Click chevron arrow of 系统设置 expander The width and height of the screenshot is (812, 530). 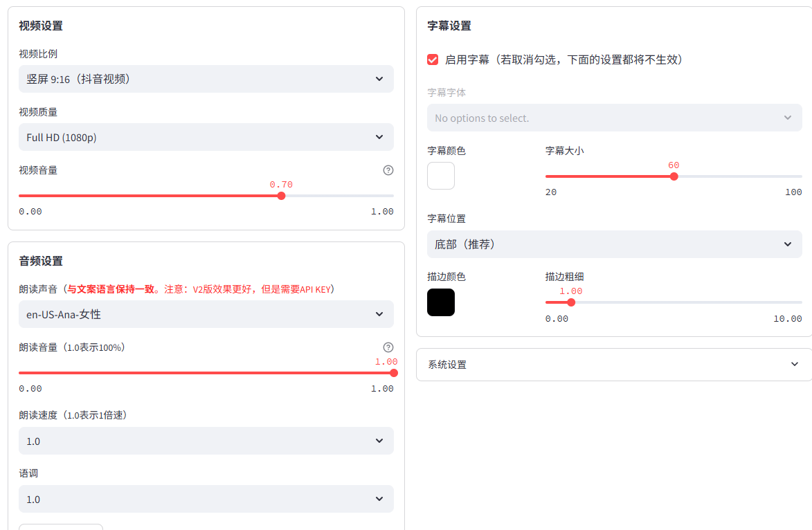pyautogui.click(x=795, y=365)
